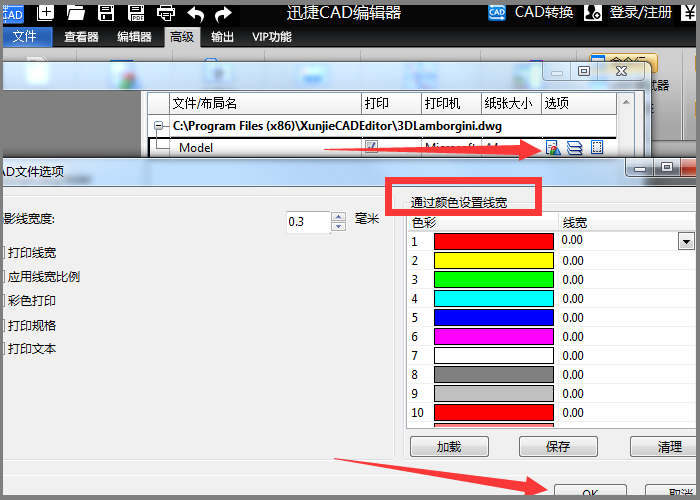This screenshot has height=500, width=700.
Task: Open CAD file options icon in Model row
Action: 553,147
